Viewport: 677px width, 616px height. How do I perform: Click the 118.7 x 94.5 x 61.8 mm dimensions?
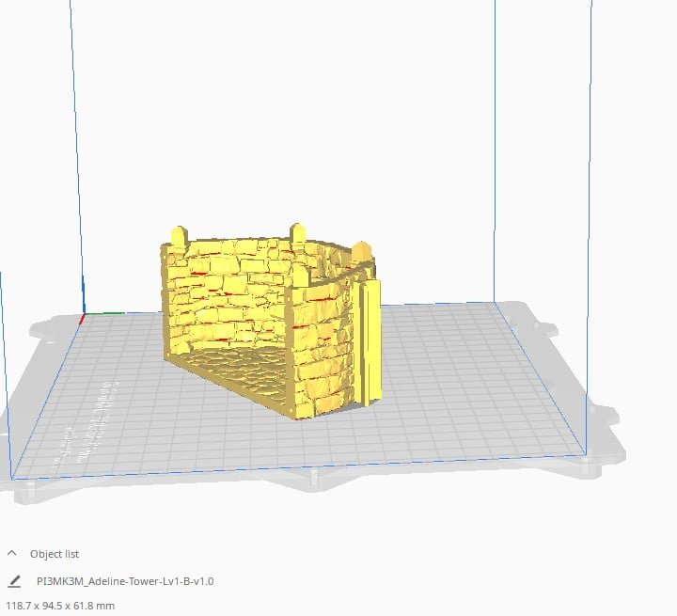coord(60,606)
